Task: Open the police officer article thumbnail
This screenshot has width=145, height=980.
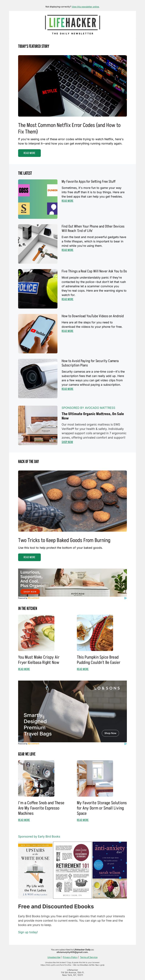Action: [38, 289]
